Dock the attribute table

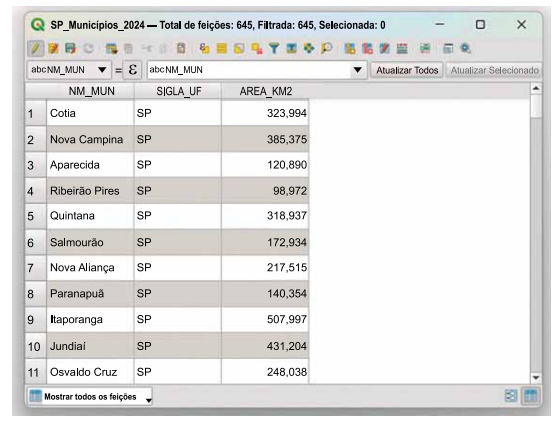pos(448,48)
